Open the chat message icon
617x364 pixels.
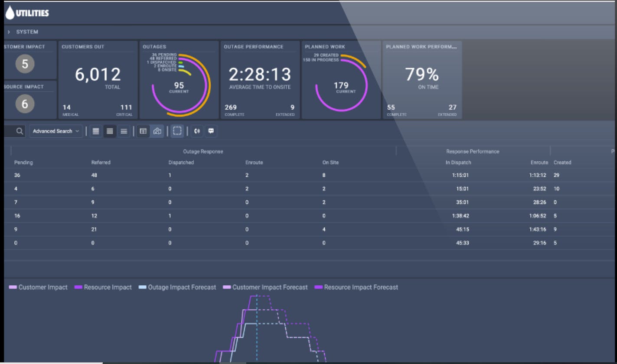click(x=211, y=131)
